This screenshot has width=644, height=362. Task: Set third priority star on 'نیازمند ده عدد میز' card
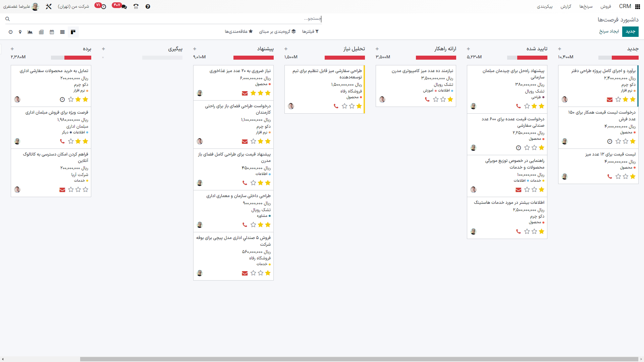point(436,100)
